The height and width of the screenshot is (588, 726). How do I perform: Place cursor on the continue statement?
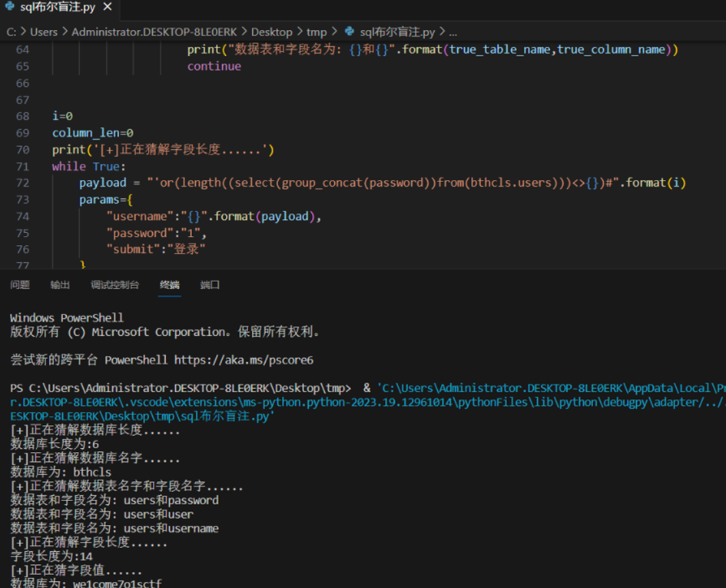(x=214, y=66)
